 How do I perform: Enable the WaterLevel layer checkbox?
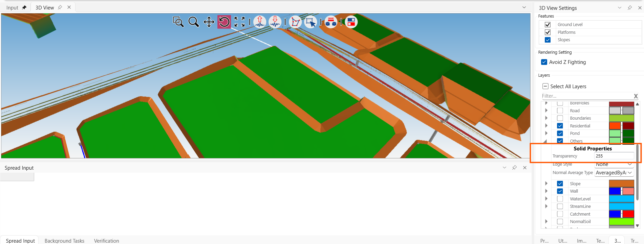point(560,199)
